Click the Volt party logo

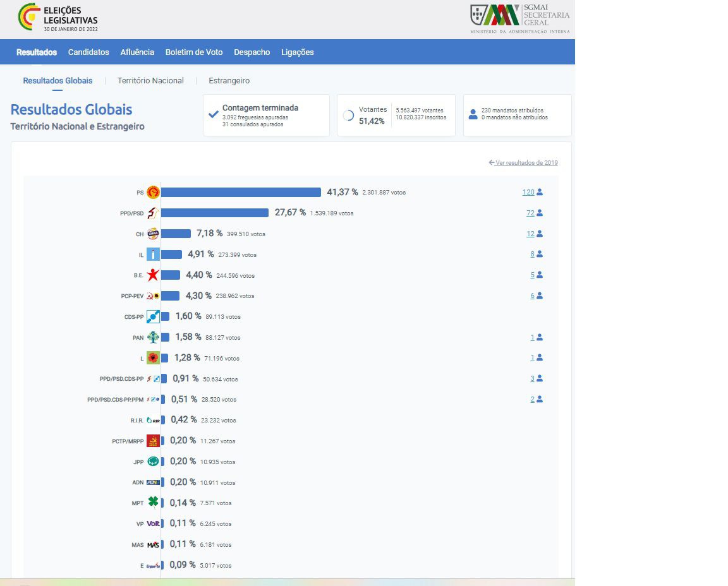(x=153, y=523)
